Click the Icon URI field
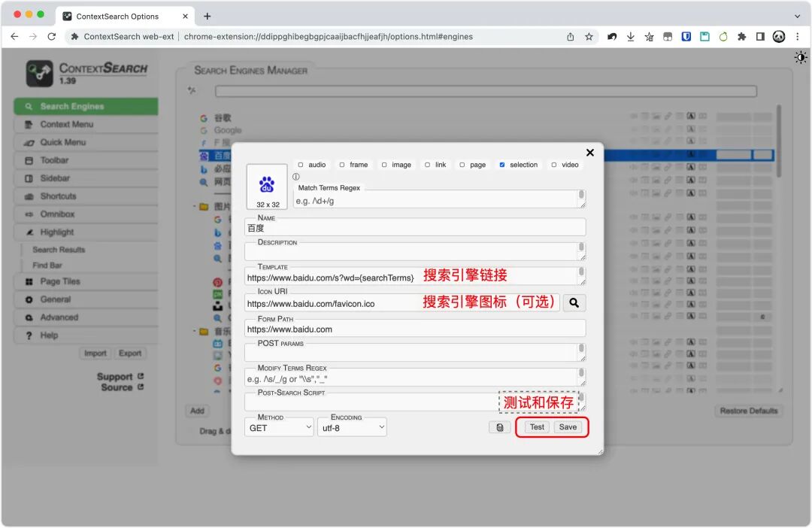This screenshot has width=812, height=528. (x=401, y=303)
